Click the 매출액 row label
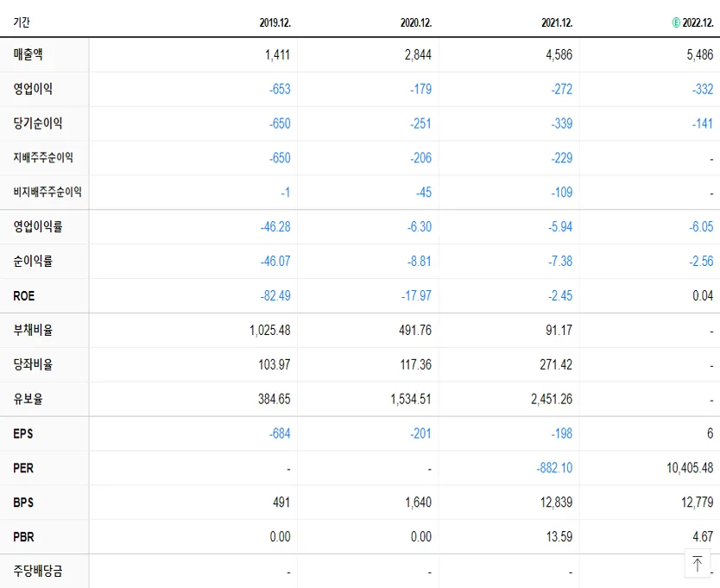720x588 pixels. pos(28,54)
